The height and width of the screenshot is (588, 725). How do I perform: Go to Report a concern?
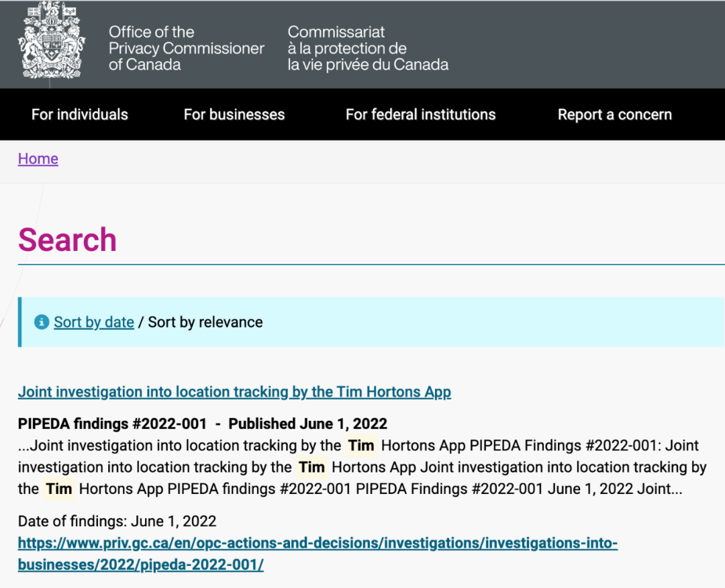click(x=614, y=115)
